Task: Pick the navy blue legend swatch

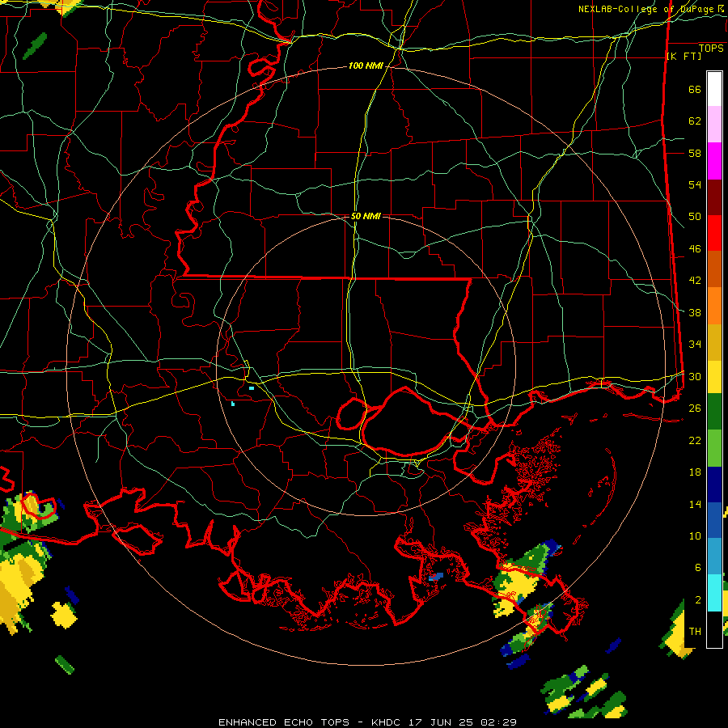Action: [714, 485]
